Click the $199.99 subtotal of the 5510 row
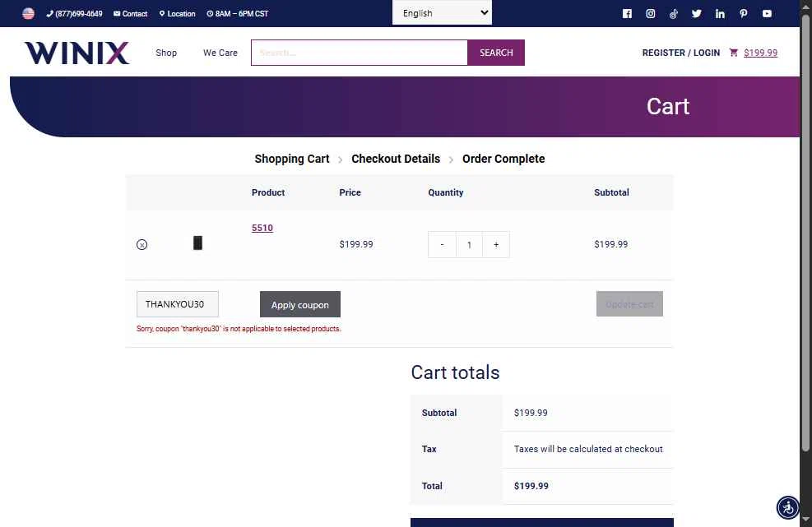 point(611,244)
